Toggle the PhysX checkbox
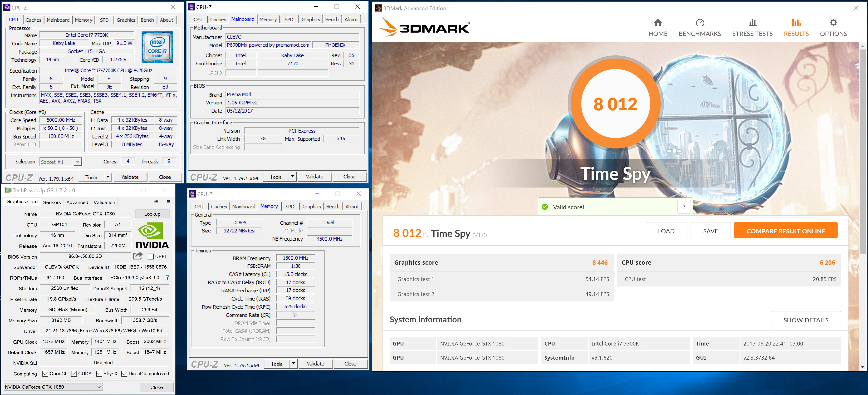This screenshot has width=868, height=395. pyautogui.click(x=99, y=373)
